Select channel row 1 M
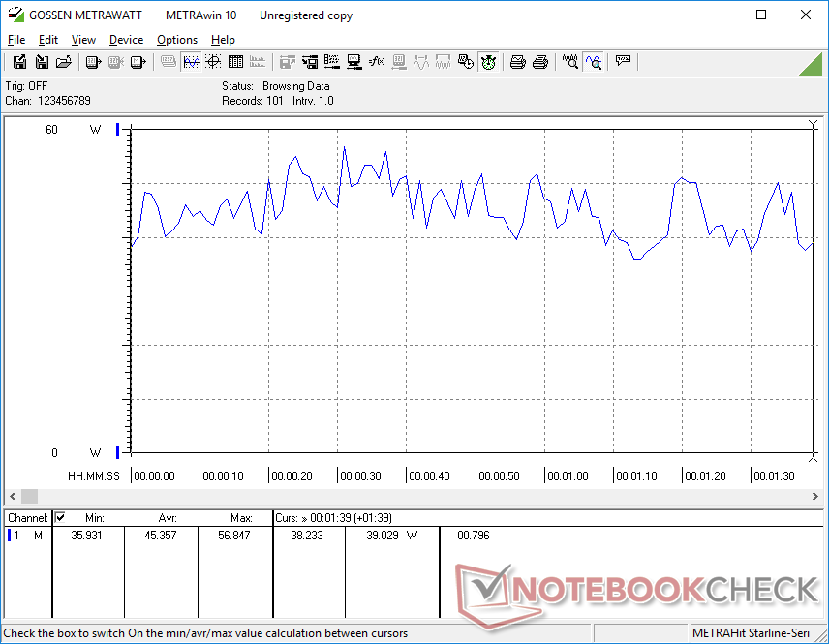The width and height of the screenshot is (829, 644). coord(27,536)
